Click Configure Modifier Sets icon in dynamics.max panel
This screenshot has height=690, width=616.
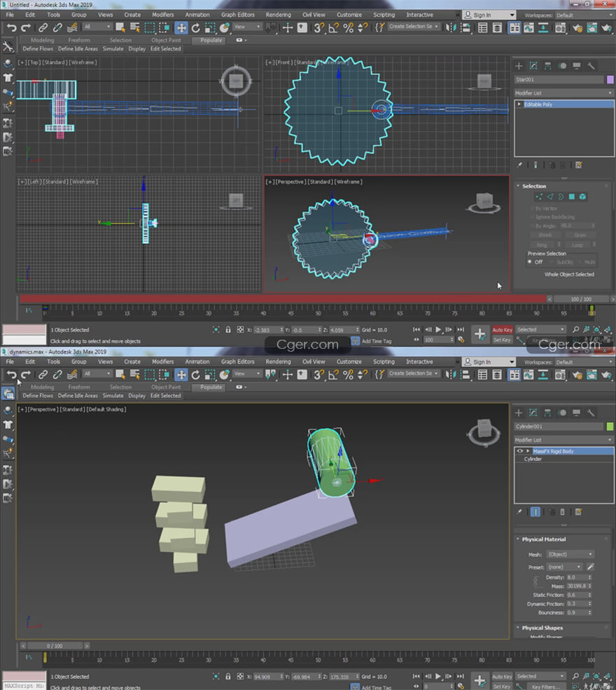point(579,512)
